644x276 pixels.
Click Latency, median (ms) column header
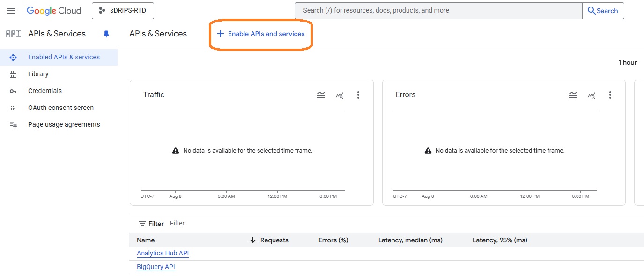[x=410, y=240]
